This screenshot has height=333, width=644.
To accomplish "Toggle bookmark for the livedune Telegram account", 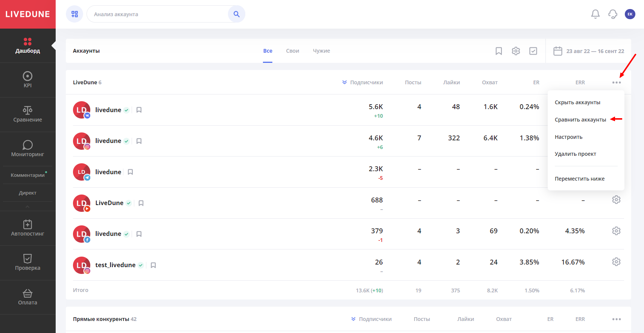I will [130, 172].
